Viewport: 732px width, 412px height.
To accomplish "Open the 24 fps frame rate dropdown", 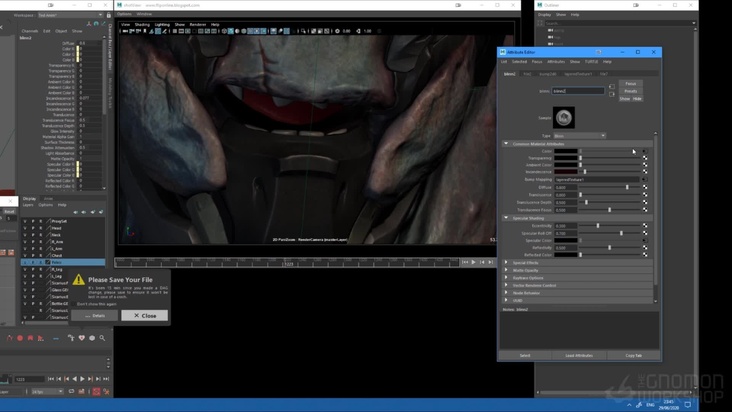I will 47,391.
